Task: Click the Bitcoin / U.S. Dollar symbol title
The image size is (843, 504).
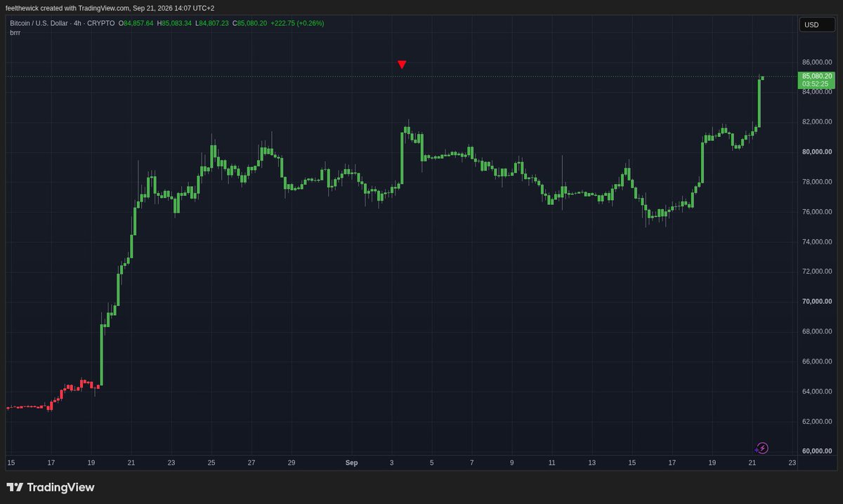Action: tap(38, 23)
